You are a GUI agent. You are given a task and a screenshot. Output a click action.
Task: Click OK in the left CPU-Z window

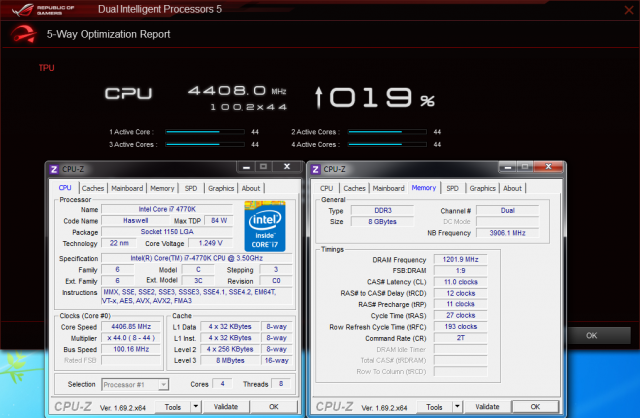pyautogui.click(x=273, y=407)
